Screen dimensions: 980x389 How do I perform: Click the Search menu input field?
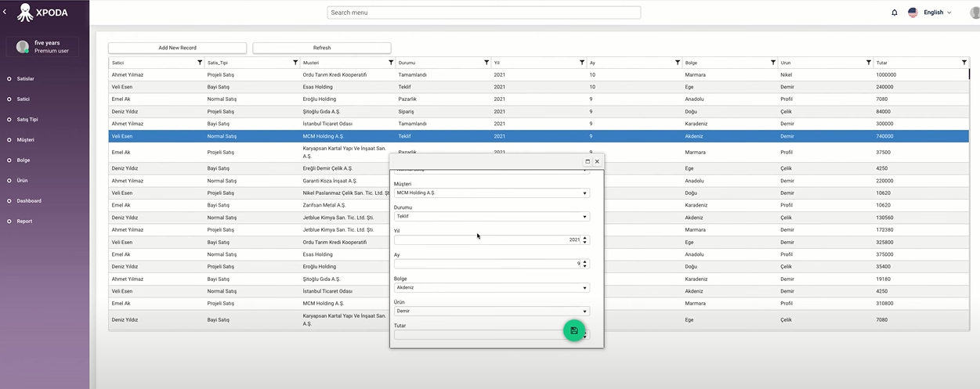484,13
